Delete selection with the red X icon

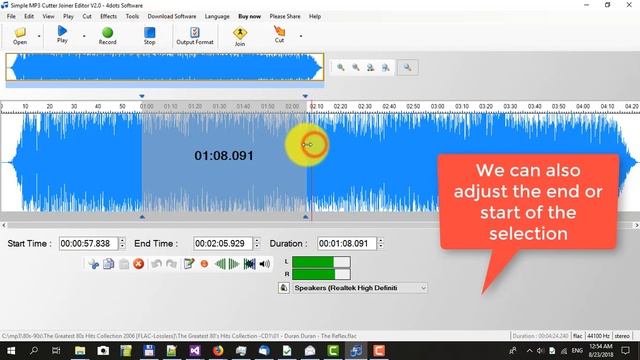[x=139, y=264]
